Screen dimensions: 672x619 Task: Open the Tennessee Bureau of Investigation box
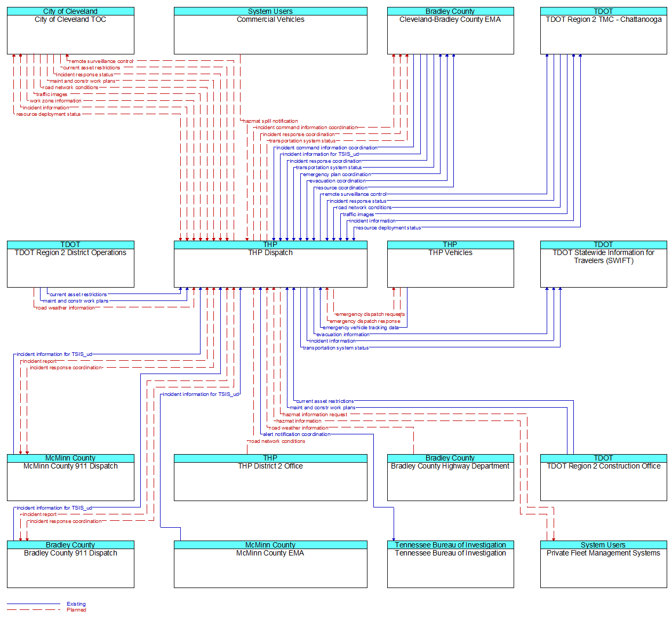pyautogui.click(x=450, y=565)
